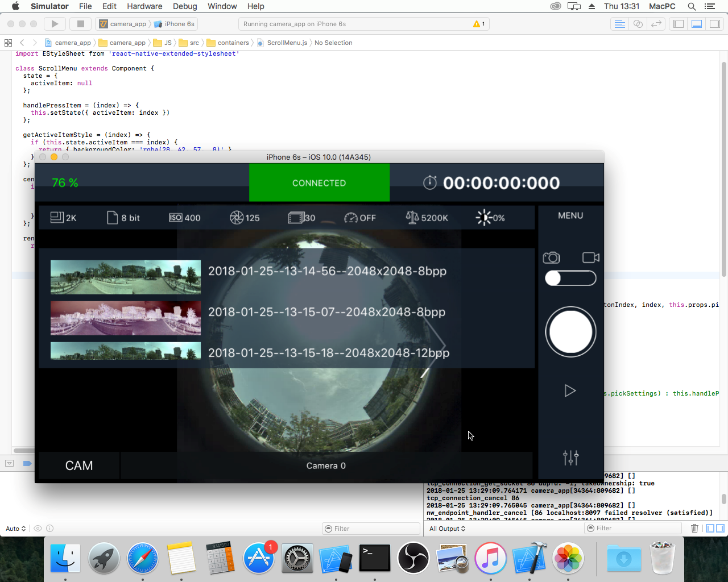Open the sliders adjustments icon in simulator

click(x=570, y=458)
